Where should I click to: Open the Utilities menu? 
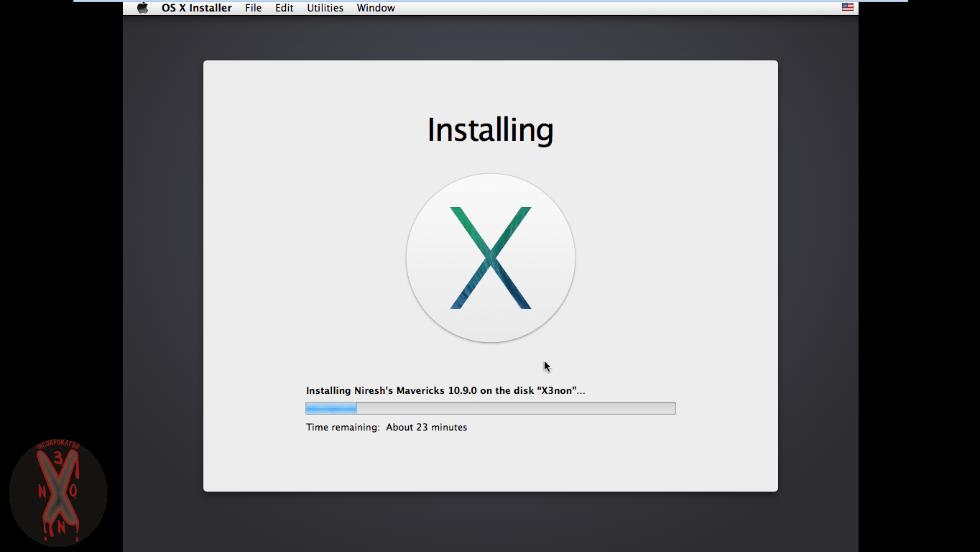(x=325, y=8)
